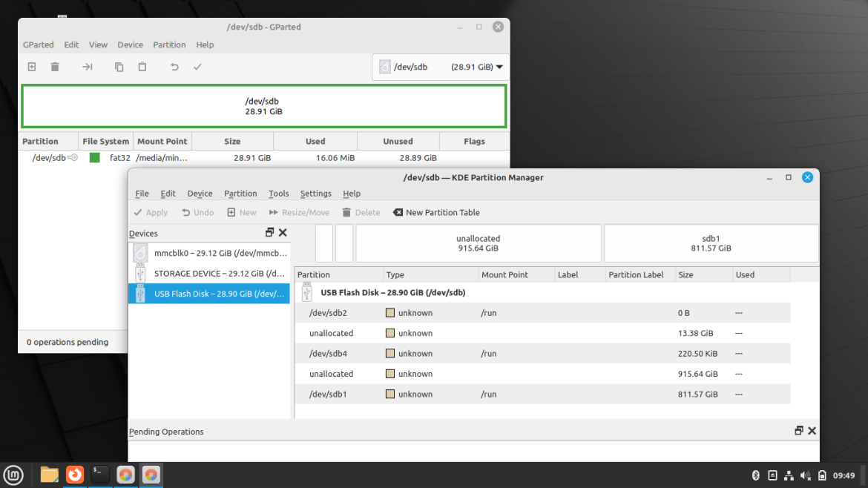Screen dimensions: 868x488
Task: Click GParted copy partition icon
Action: coord(119,67)
